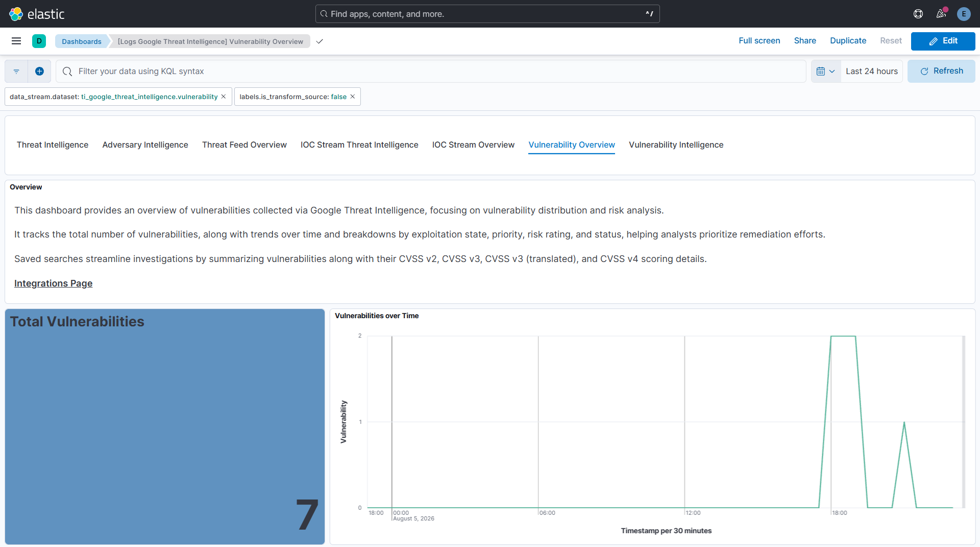Click the Vulnerabilities over Time panel title
980x547 pixels.
(377, 316)
